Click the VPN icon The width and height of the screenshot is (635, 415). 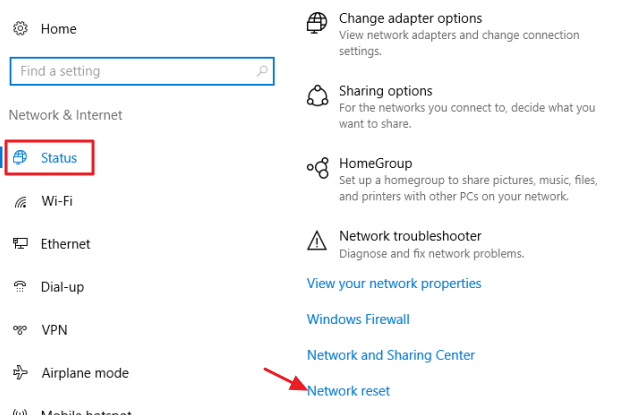(x=20, y=330)
